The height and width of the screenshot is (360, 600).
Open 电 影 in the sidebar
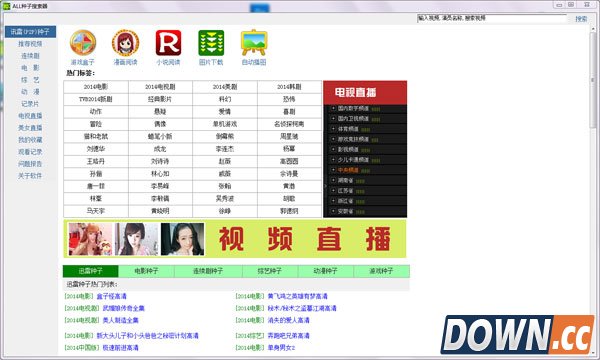(x=30, y=68)
